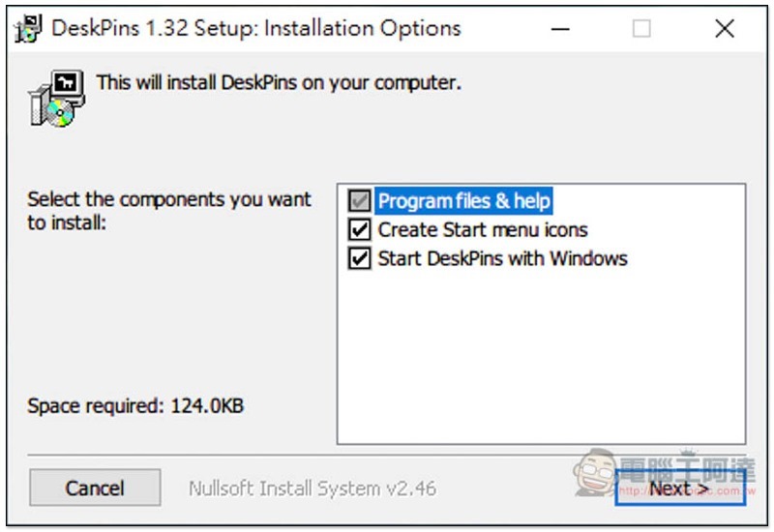Select the Create Start menu icons label
The height and width of the screenshot is (532, 774).
click(x=482, y=230)
